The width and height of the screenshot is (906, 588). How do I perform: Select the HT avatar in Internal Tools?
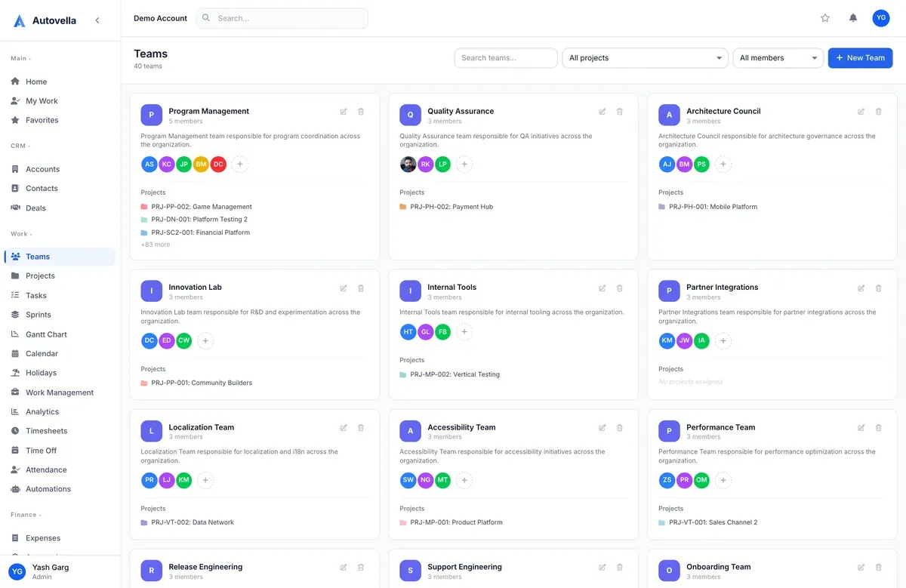click(408, 331)
